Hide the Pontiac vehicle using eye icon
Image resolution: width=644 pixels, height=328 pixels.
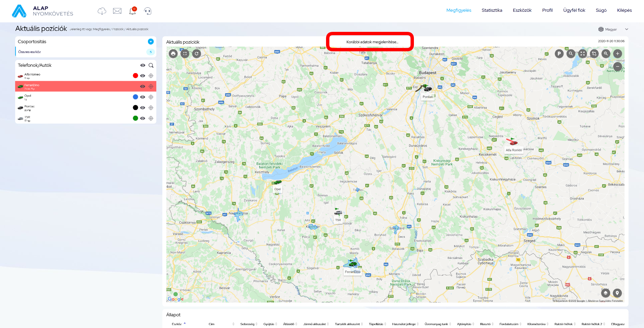point(143,108)
